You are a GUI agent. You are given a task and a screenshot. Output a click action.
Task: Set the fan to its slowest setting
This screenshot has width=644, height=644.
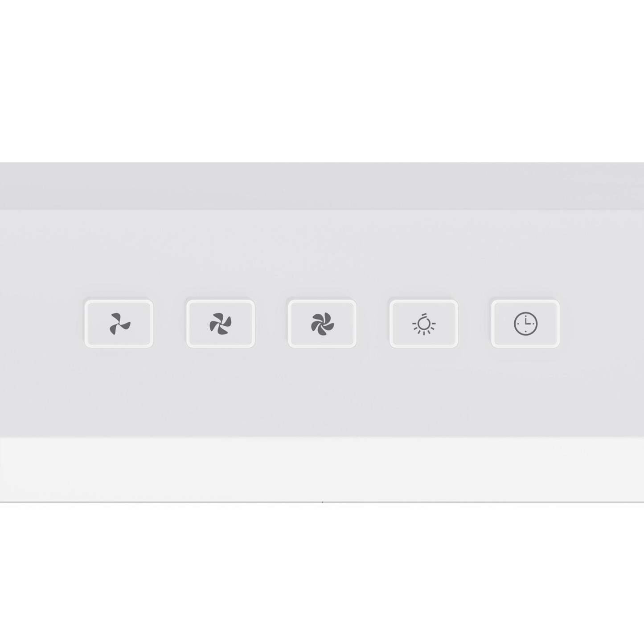(119, 324)
